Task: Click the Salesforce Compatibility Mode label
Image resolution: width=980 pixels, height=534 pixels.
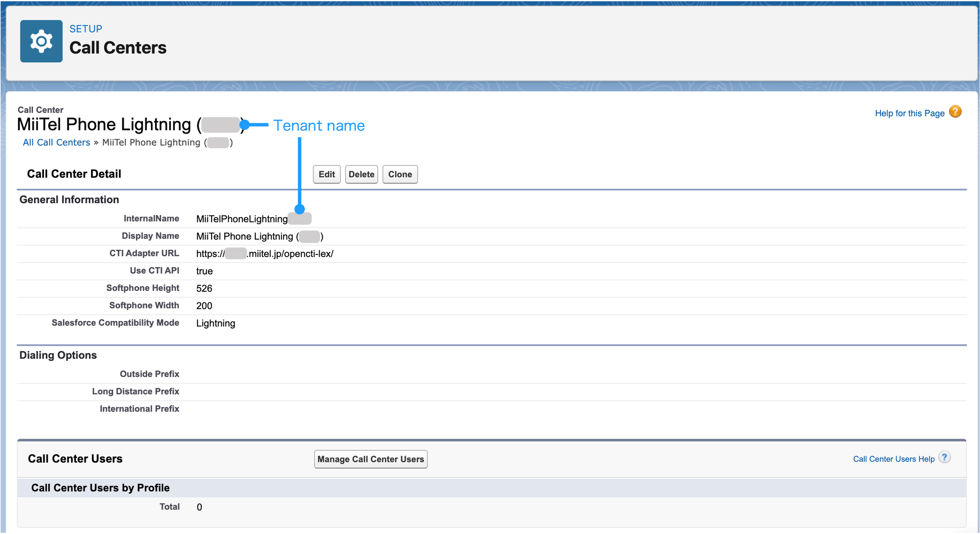Action: [115, 323]
